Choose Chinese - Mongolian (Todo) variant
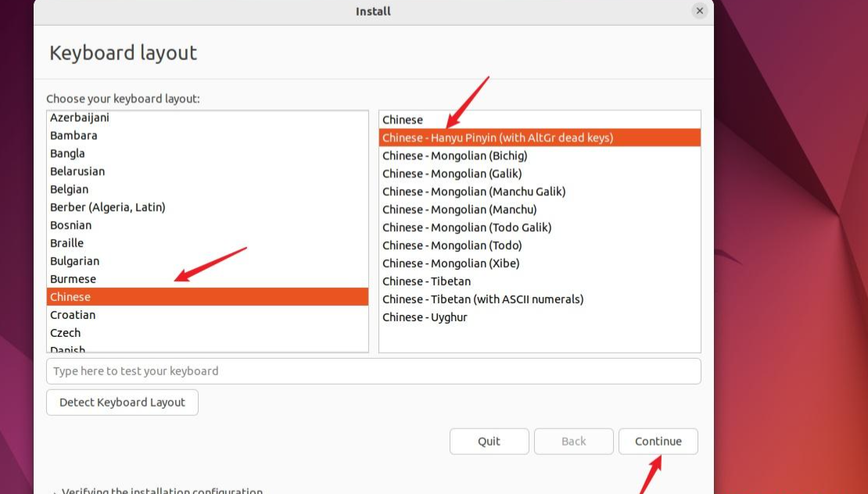Image resolution: width=868 pixels, height=494 pixels. 540,245
